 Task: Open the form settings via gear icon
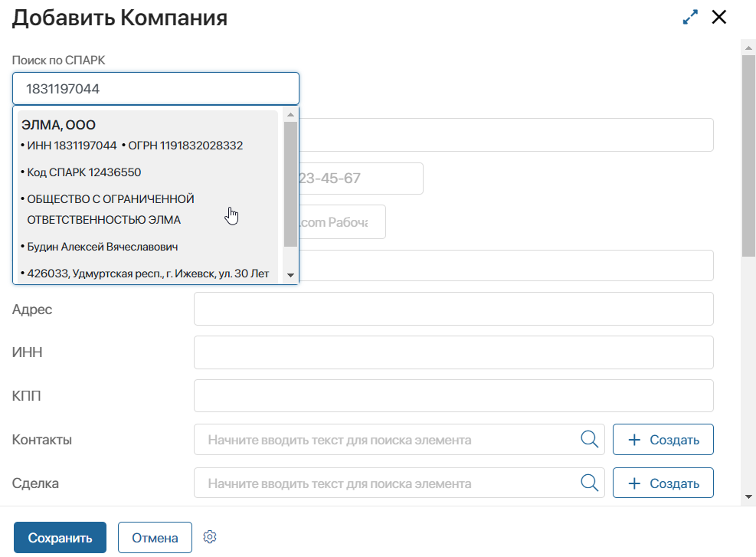[209, 536]
